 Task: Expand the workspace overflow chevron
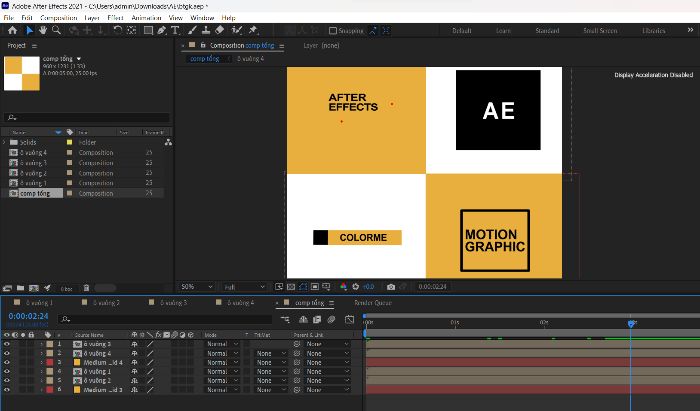click(x=690, y=30)
